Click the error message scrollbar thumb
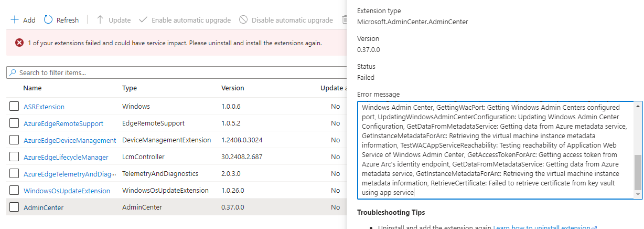Image resolution: width=644 pixels, height=229 pixels. [x=638, y=172]
